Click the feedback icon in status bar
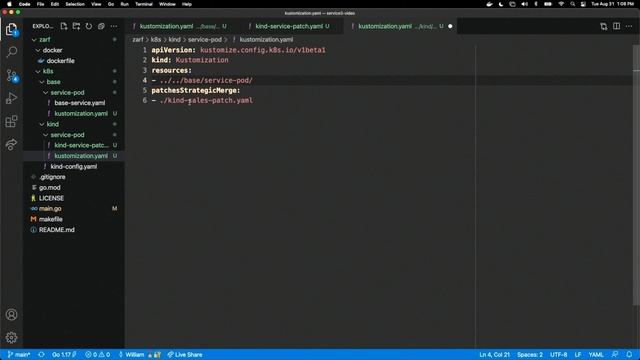This screenshot has width=640, height=360. [x=615, y=354]
